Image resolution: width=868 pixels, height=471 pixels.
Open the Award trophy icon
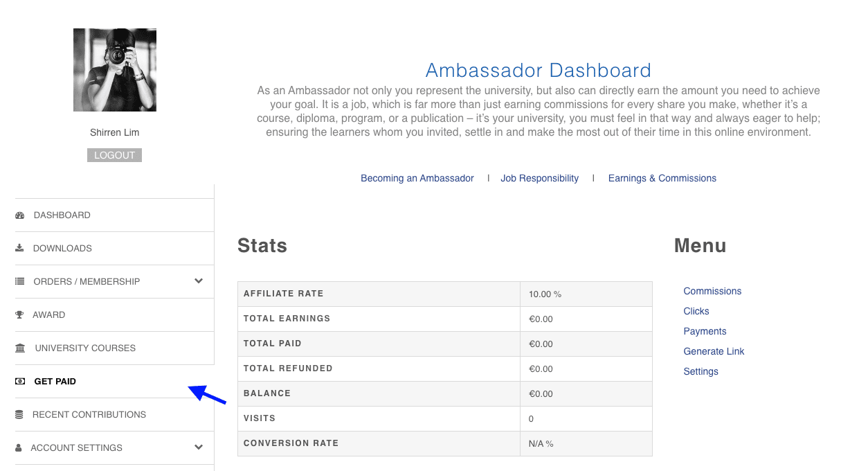click(20, 314)
